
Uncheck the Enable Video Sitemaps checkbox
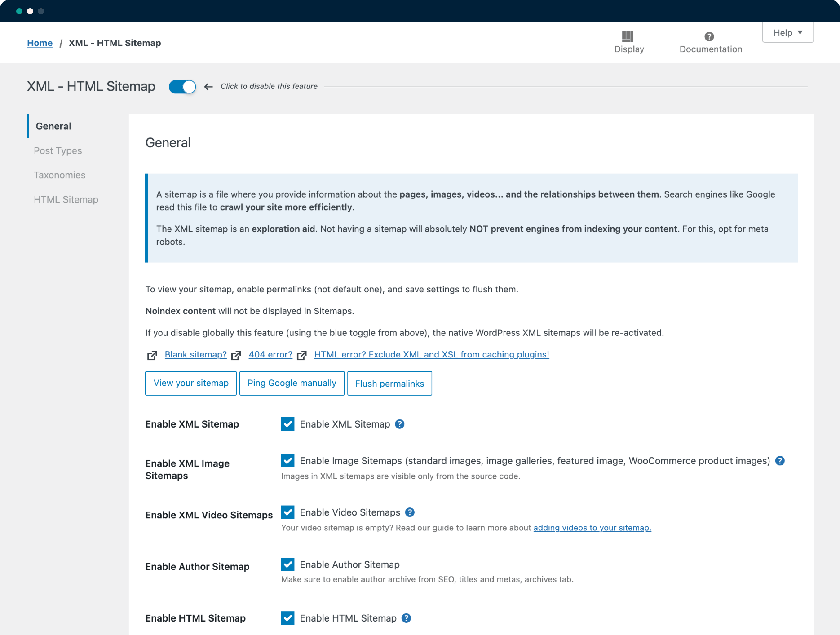pos(287,512)
